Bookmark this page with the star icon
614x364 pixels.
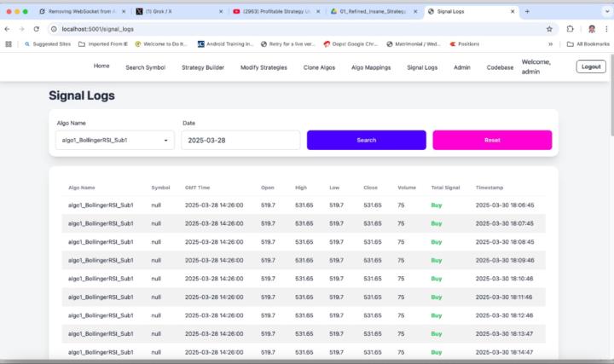[x=549, y=28]
